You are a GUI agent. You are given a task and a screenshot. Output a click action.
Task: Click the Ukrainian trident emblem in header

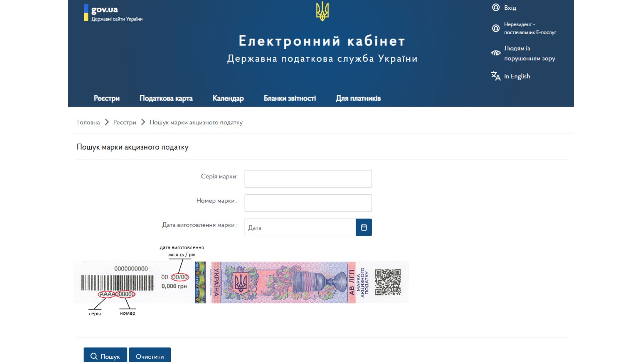(x=322, y=11)
